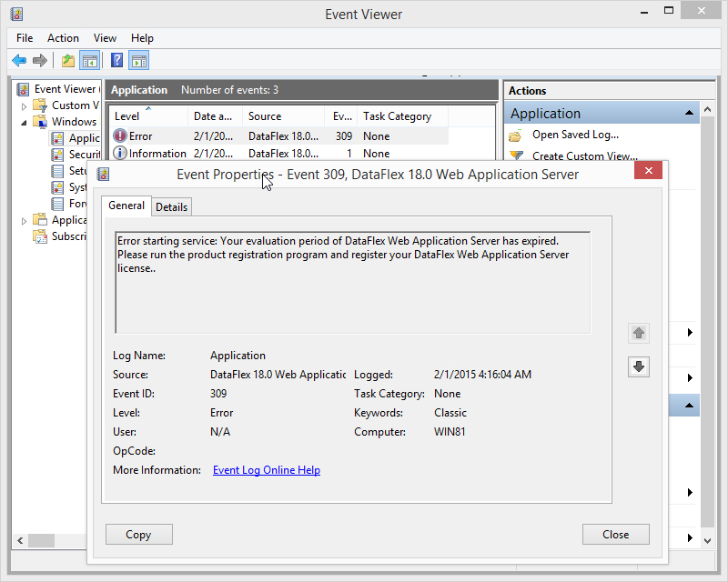
Task: Click the Back arrow toolbar icon
Action: pos(19,60)
